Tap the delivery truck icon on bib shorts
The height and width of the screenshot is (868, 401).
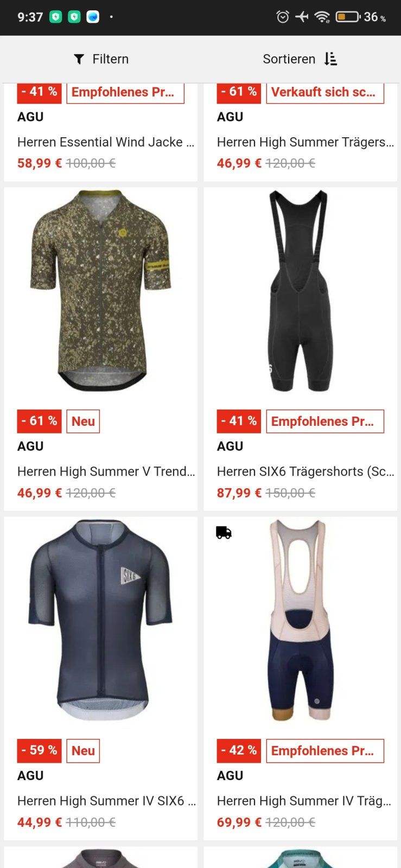tap(224, 532)
